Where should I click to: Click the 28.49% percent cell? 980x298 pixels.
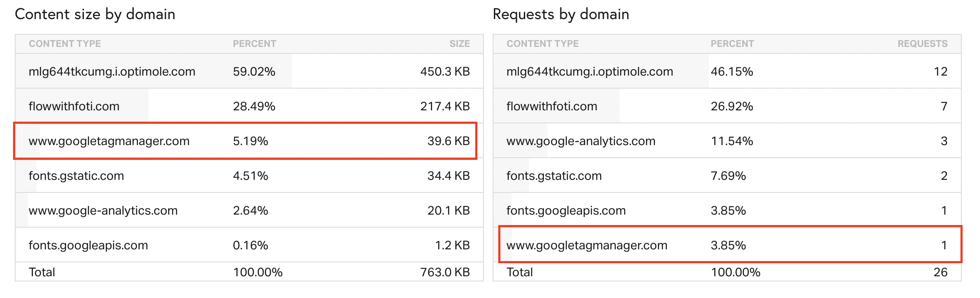pyautogui.click(x=254, y=106)
